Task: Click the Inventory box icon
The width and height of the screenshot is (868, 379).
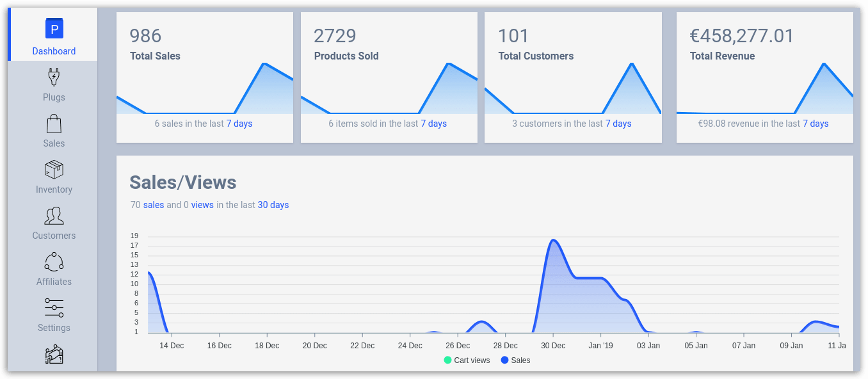Action: (x=54, y=170)
